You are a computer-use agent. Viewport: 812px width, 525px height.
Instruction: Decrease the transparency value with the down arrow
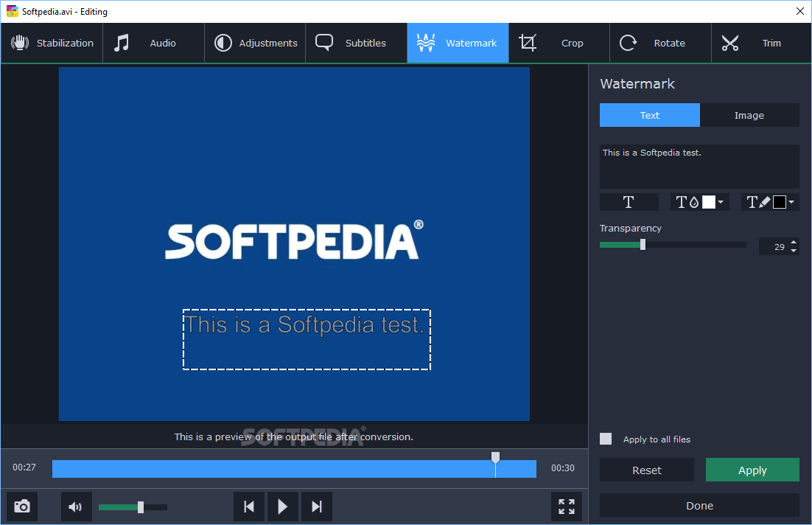point(794,251)
